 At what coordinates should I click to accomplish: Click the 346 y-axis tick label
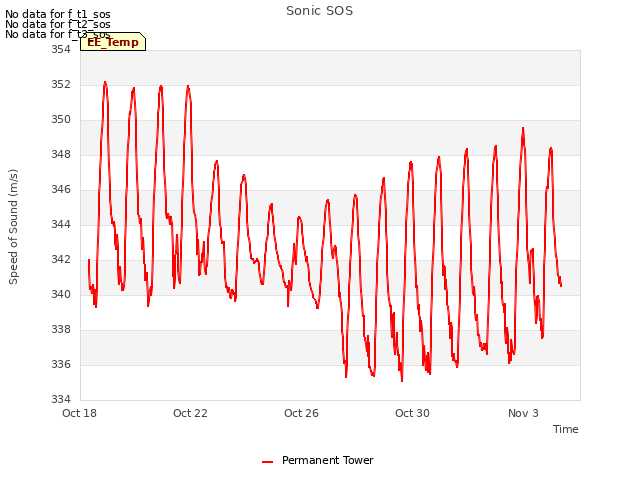(x=61, y=189)
